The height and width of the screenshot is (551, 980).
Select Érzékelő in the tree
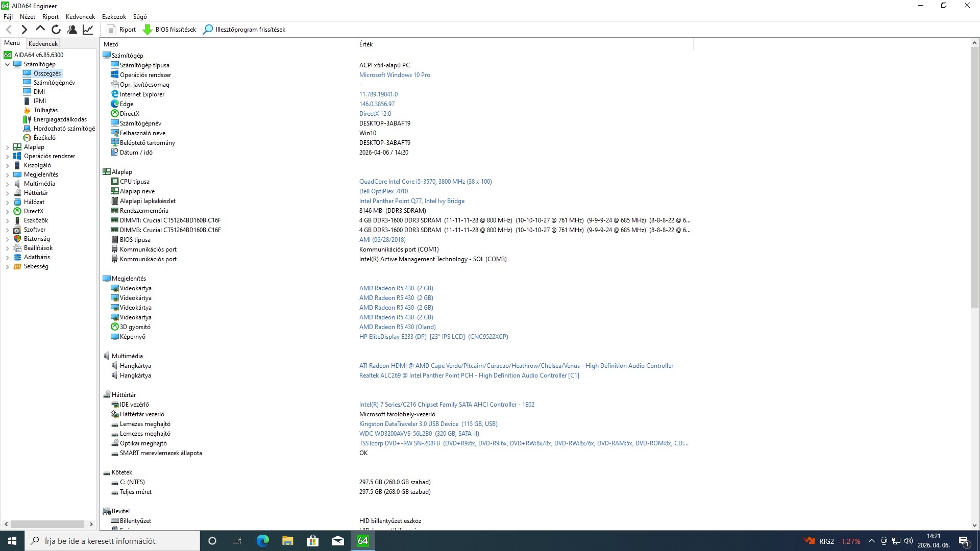tap(44, 138)
